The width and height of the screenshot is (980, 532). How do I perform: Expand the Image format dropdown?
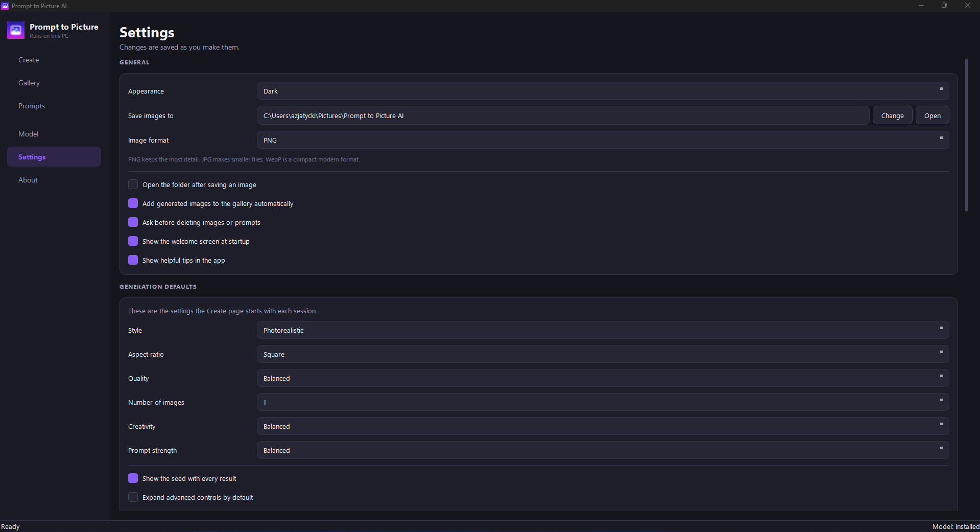(x=603, y=140)
